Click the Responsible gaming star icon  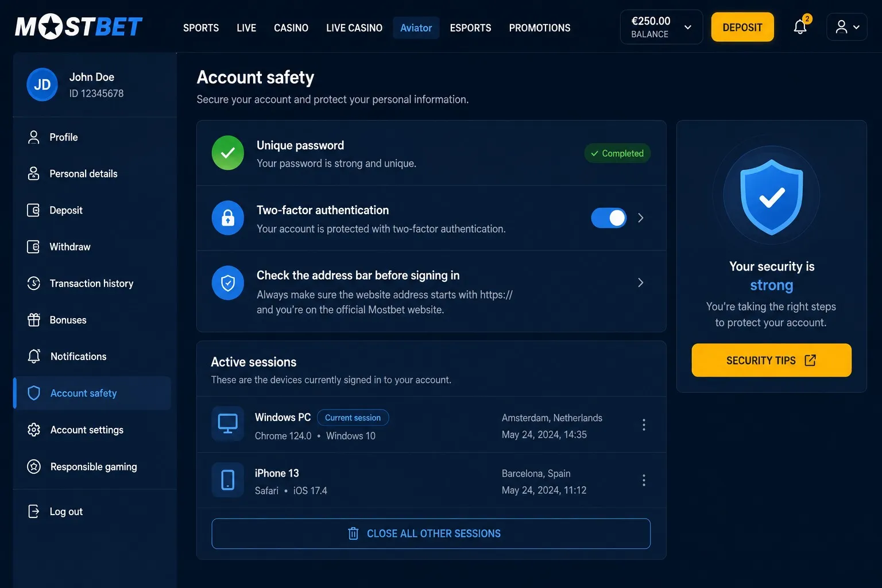pos(34,466)
